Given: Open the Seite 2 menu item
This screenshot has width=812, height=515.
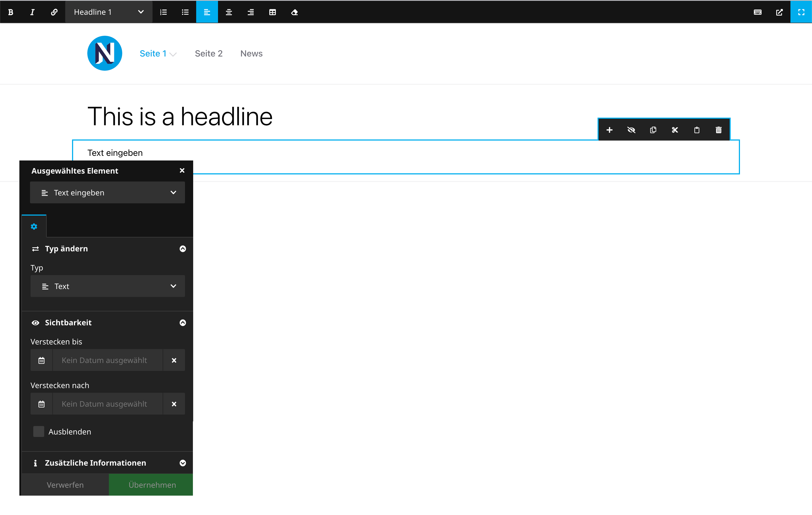Looking at the screenshot, I should (209, 53).
